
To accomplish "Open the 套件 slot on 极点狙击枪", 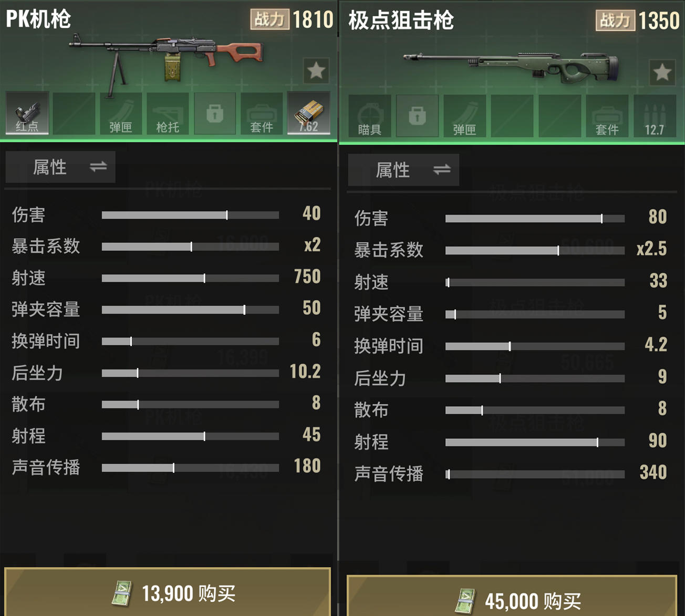I will [607, 116].
